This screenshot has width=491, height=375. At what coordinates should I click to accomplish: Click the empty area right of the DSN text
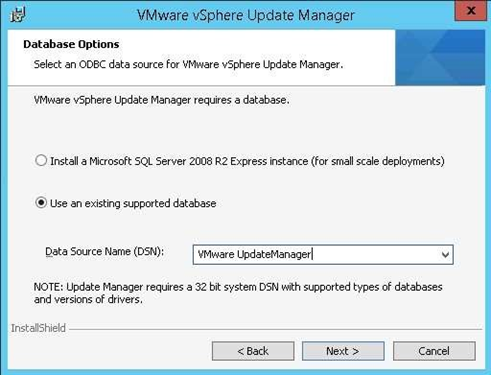point(375,255)
